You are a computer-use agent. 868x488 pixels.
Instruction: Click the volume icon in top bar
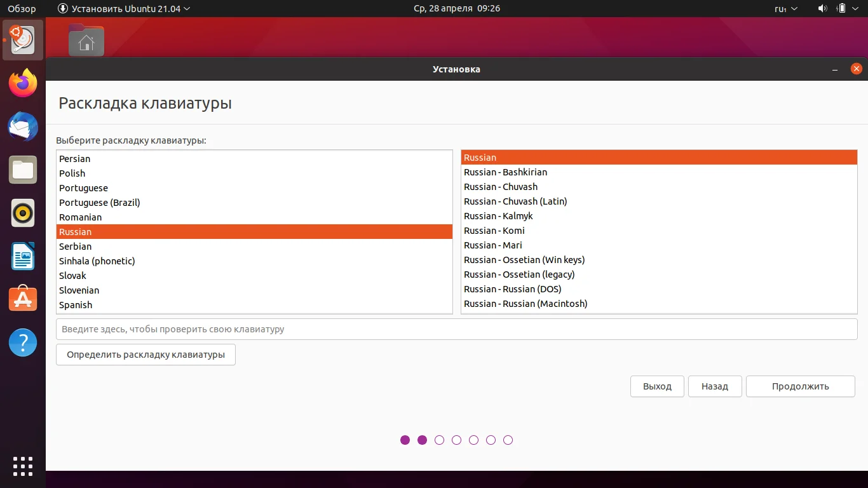click(822, 8)
